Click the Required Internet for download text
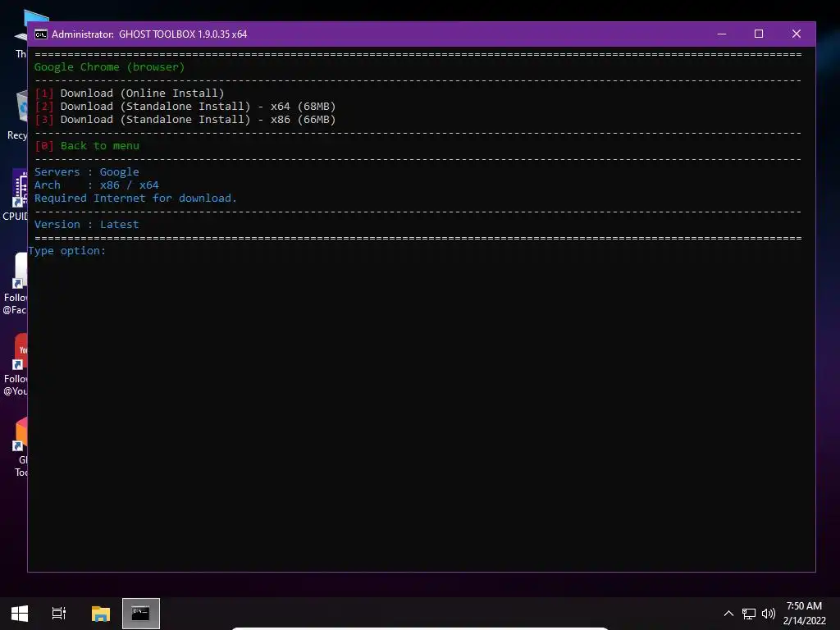 135,199
